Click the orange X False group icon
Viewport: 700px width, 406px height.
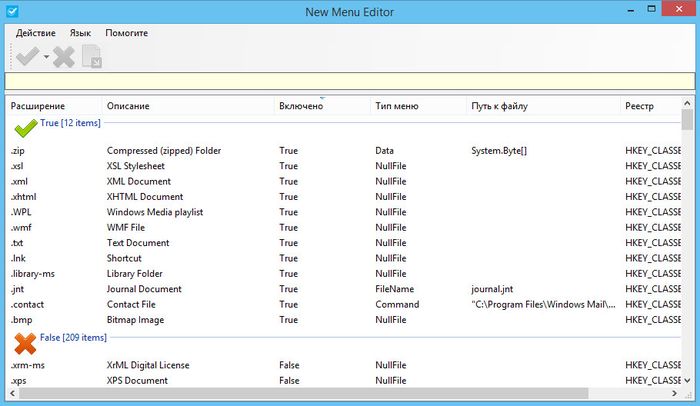24,342
